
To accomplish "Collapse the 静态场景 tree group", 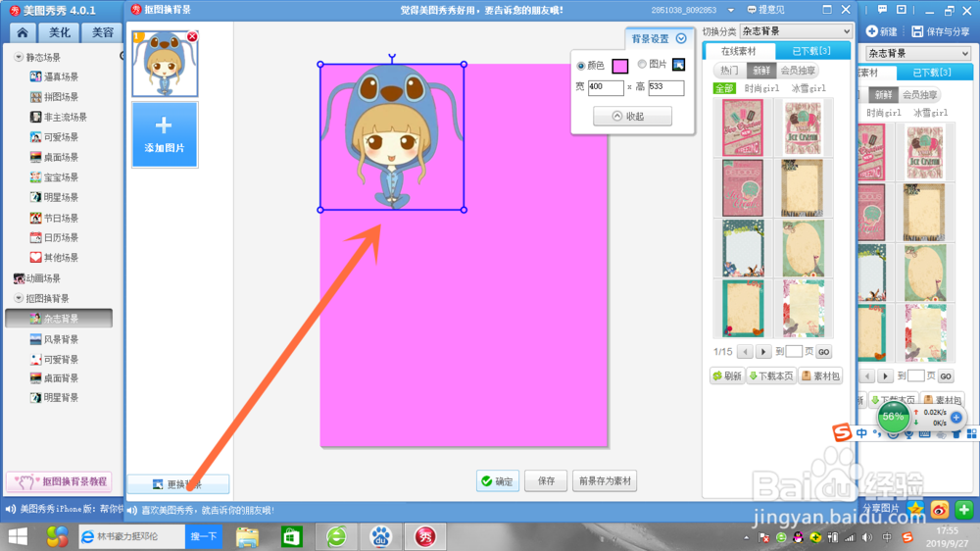I will (x=18, y=57).
